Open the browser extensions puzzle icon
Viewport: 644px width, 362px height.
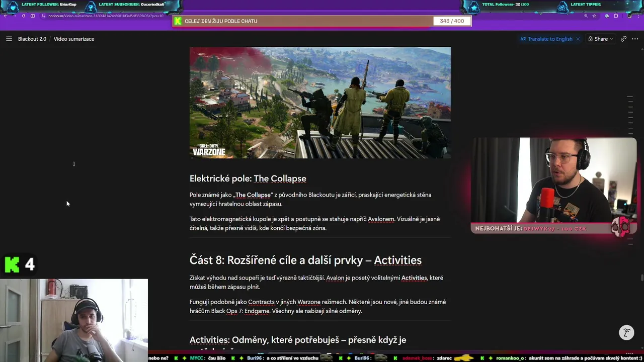point(616,16)
